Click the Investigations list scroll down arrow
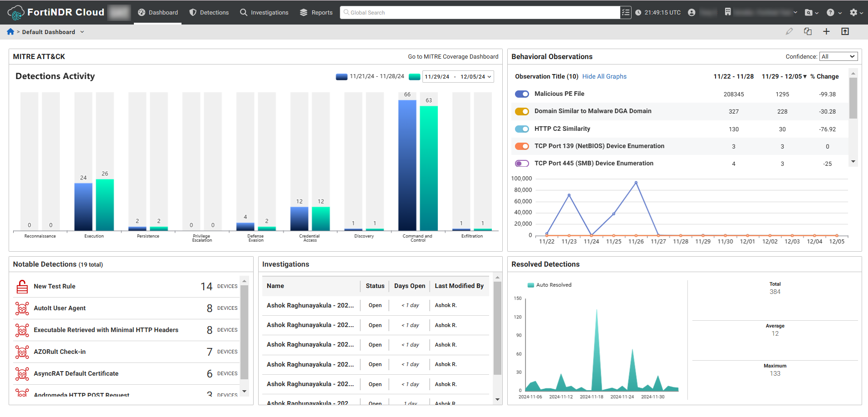 pyautogui.click(x=497, y=400)
